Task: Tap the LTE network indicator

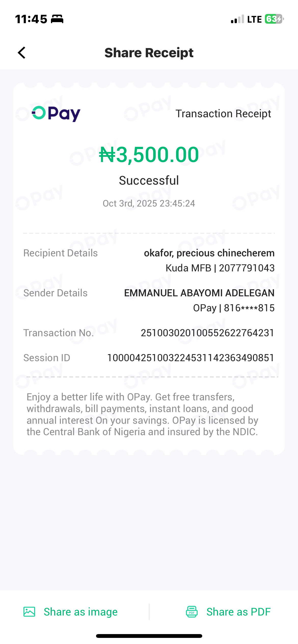Action: pyautogui.click(x=254, y=19)
